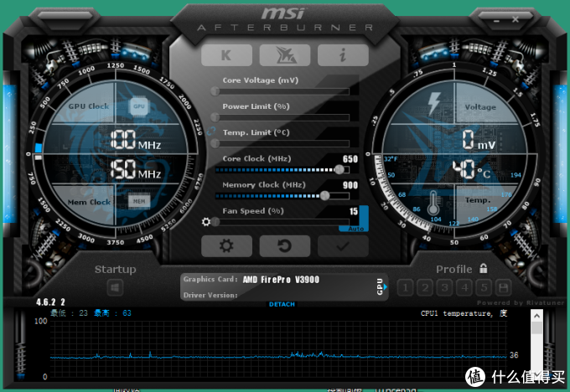Screen dimensions: 570x392
Task: Click the Core Clock slider handle
Action: pyautogui.click(x=339, y=169)
